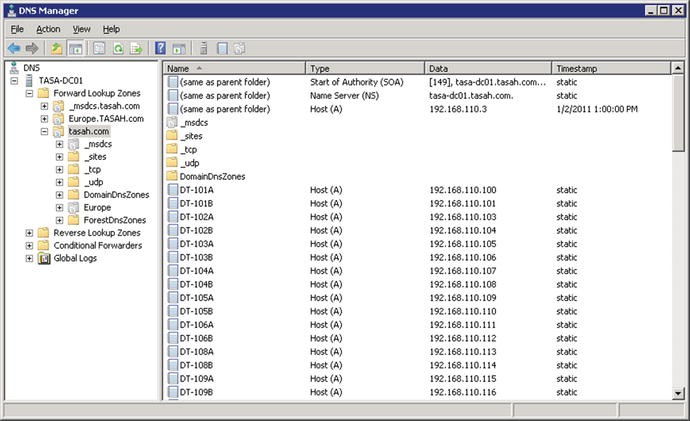Collapse the Forward Lookup Zones node
Viewport: 690px width, 421px height.
click(30, 94)
